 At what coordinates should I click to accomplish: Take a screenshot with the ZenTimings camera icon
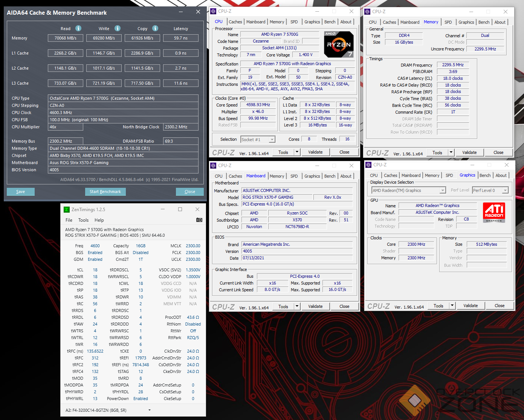[199, 220]
